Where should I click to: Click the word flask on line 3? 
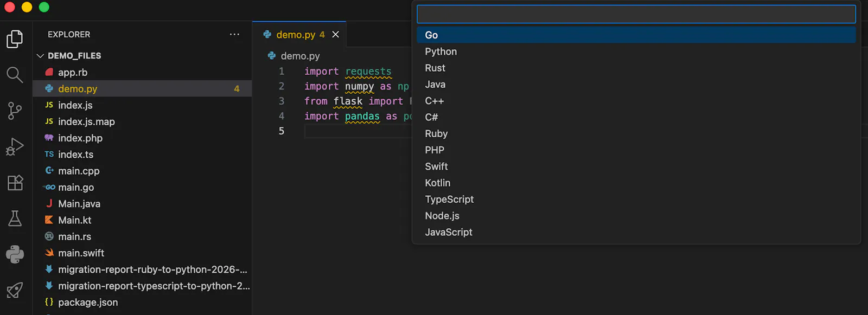coord(348,101)
